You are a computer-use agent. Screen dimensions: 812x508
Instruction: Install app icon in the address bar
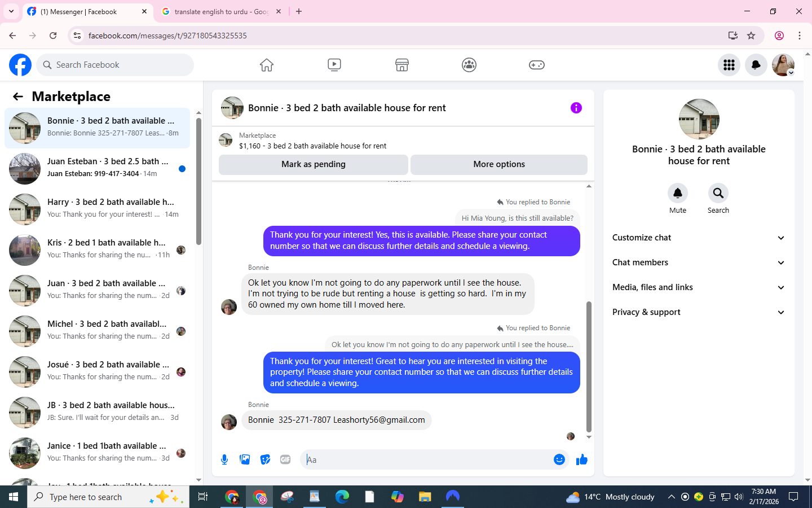(733, 36)
